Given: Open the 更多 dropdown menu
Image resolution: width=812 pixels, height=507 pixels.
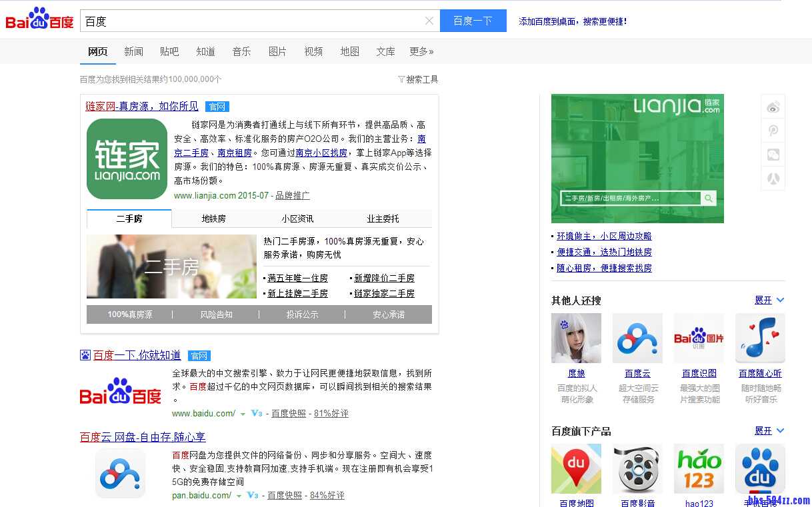Looking at the screenshot, I should [x=421, y=51].
